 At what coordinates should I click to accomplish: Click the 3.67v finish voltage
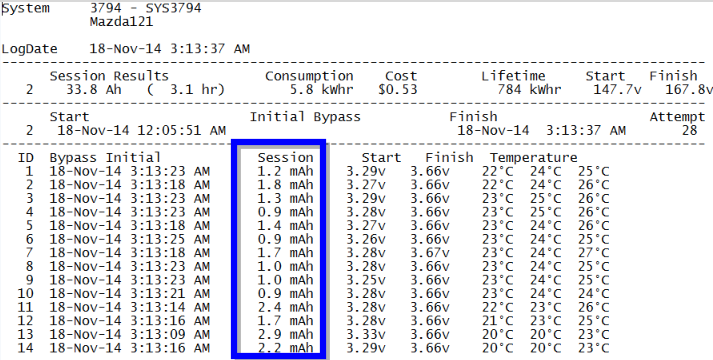pyautogui.click(x=430, y=253)
